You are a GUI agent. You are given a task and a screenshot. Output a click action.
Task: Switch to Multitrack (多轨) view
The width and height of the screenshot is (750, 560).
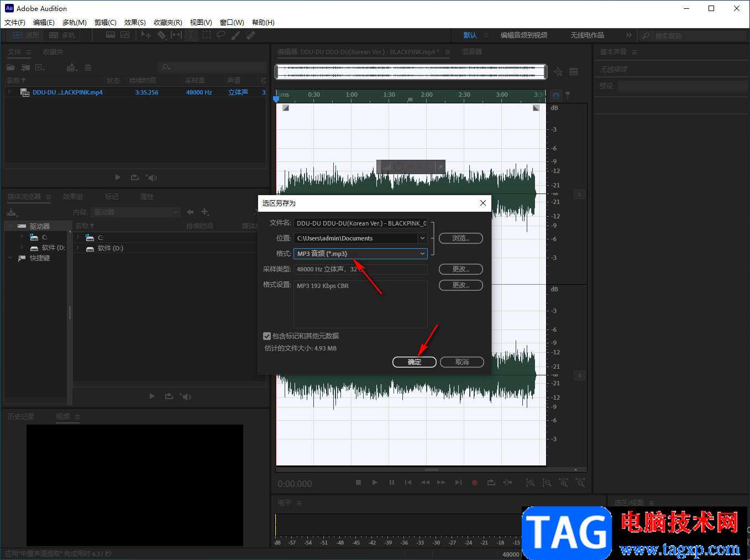[62, 35]
